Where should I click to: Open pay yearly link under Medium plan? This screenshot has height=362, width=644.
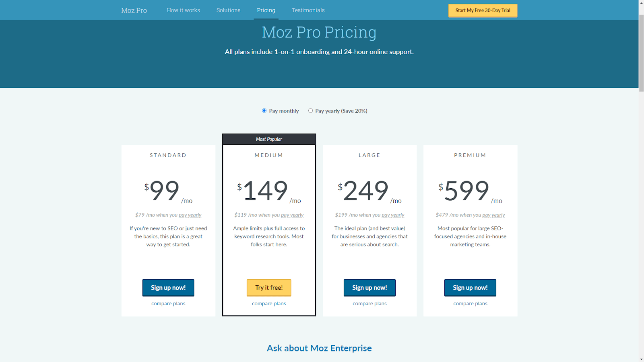coord(292,215)
